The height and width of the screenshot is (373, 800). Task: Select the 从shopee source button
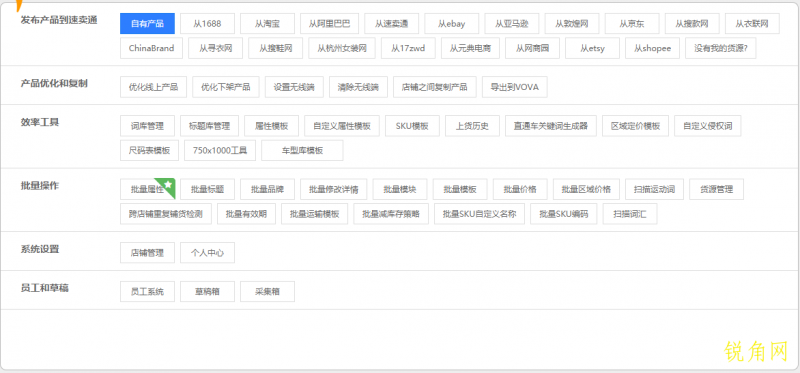point(653,48)
